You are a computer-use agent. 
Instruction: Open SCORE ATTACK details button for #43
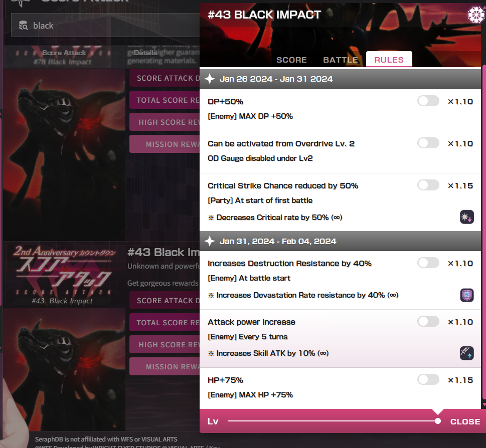165,301
